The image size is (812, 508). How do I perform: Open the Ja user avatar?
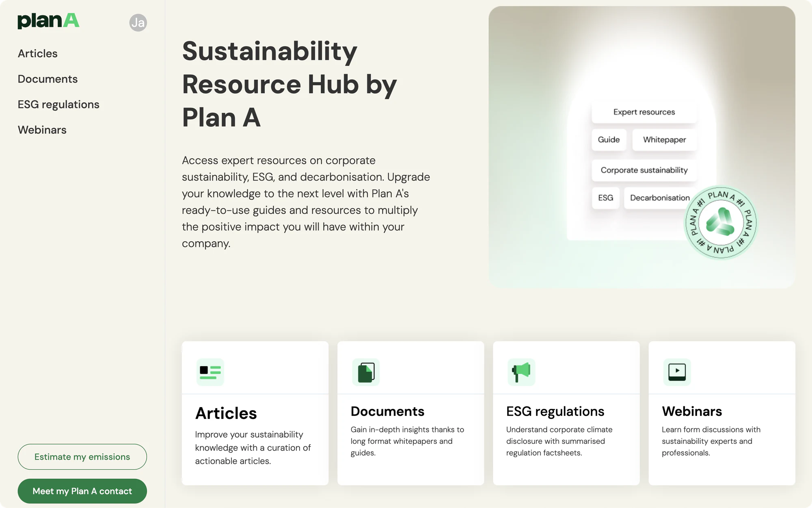tap(138, 22)
